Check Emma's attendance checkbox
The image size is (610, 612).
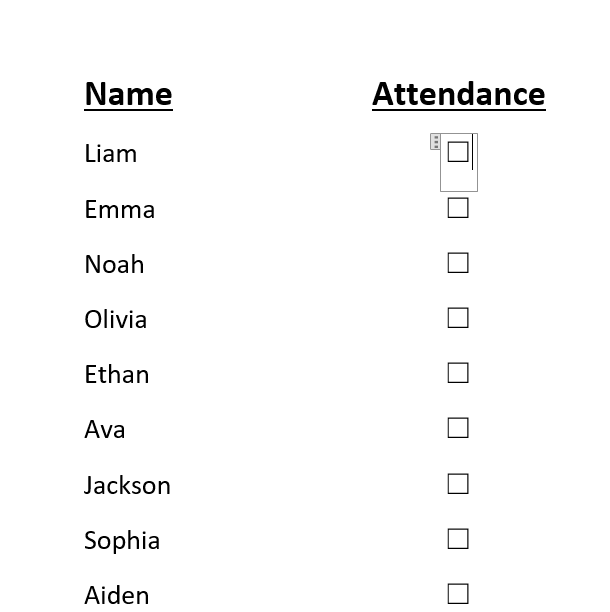458,208
